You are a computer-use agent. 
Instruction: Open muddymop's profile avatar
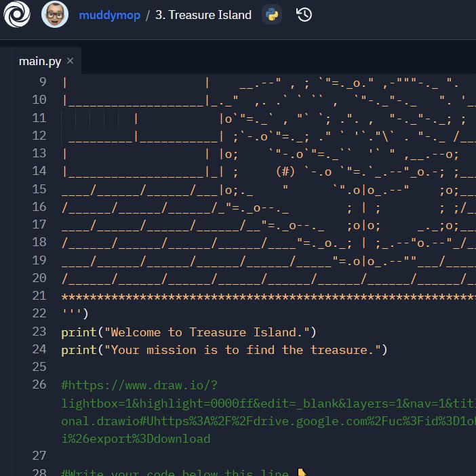pos(55,14)
